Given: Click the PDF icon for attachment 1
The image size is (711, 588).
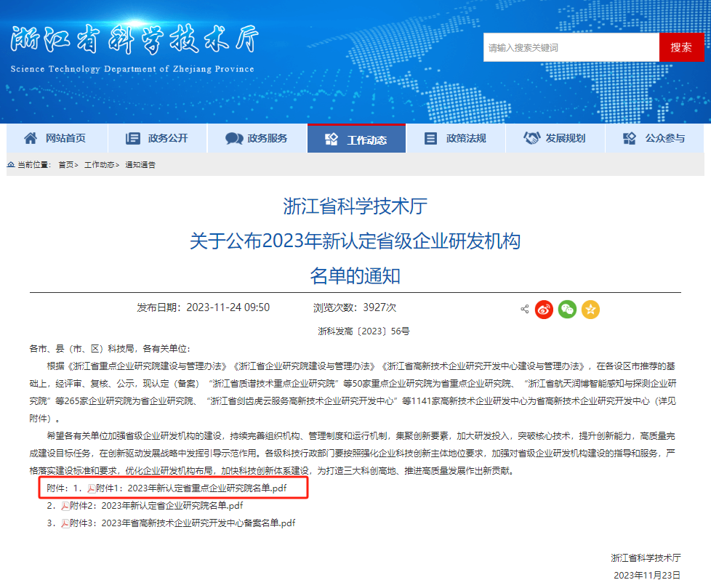Looking at the screenshot, I should click(92, 489).
